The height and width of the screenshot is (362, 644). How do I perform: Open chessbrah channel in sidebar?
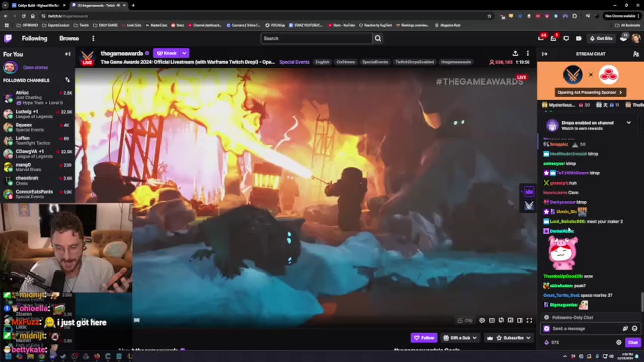tap(38, 180)
